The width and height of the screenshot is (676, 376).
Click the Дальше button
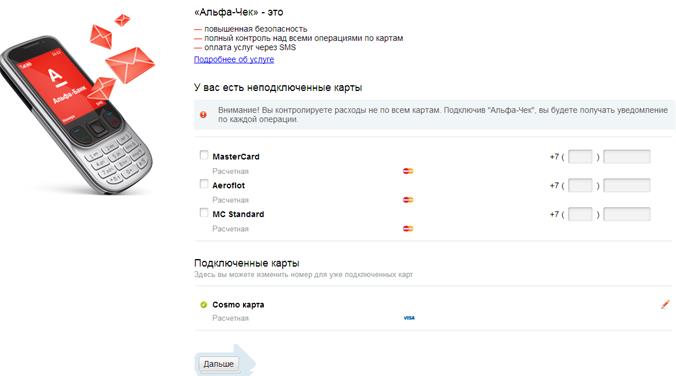[219, 364]
